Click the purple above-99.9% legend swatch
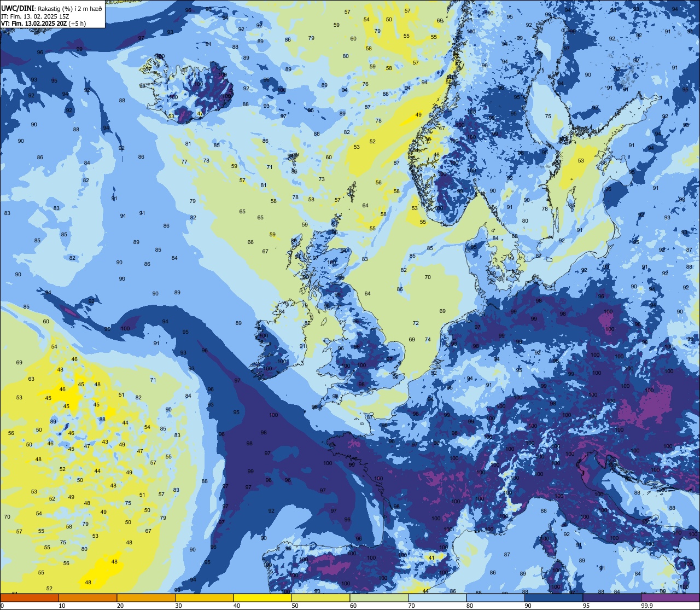Image resolution: width=700 pixels, height=610 pixels. tap(670, 597)
